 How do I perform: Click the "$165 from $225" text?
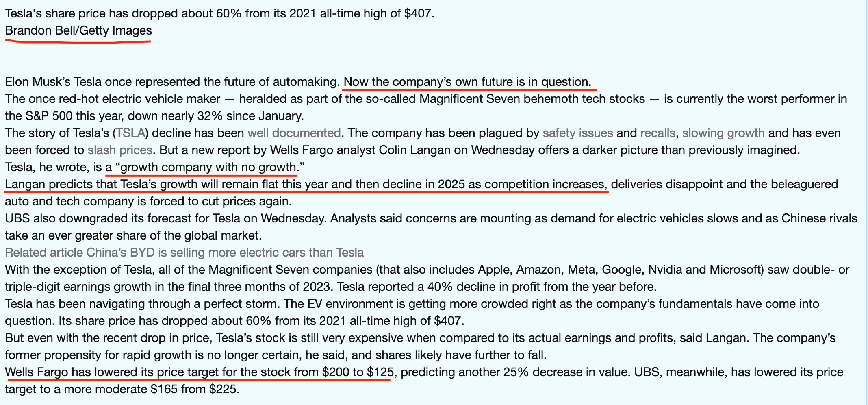193,390
